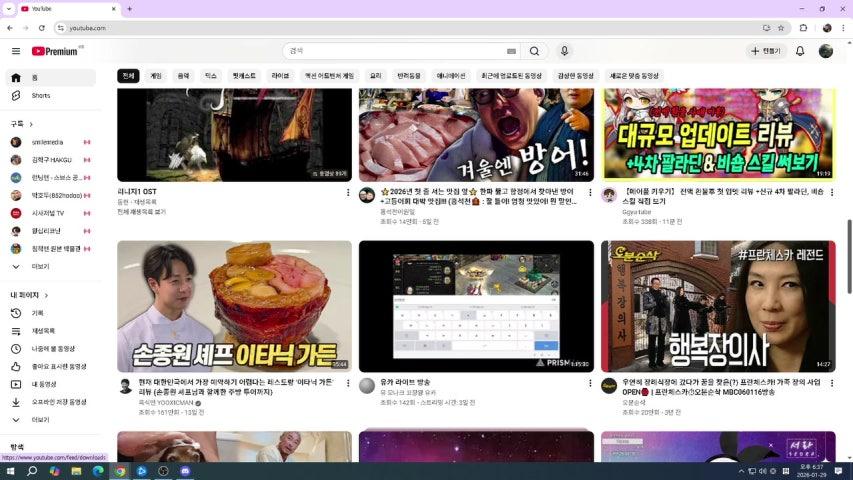Select the 전체 filter chip
Screen dimensions: 853x480
tap(128, 76)
